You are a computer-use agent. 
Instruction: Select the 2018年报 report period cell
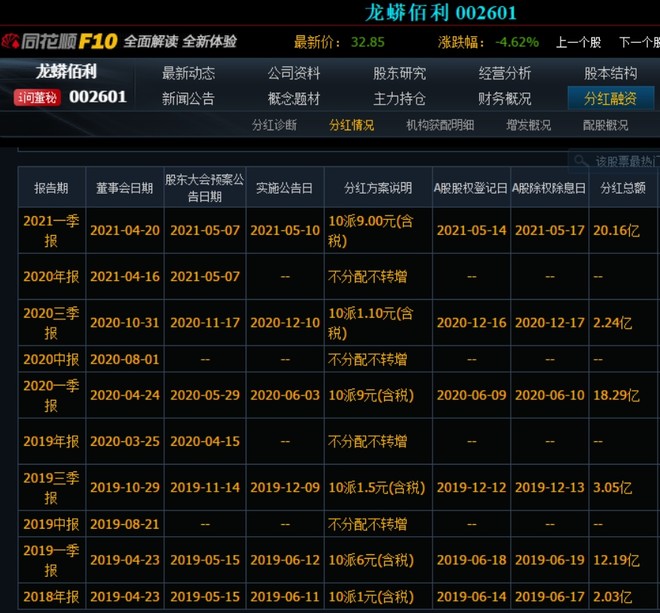pyautogui.click(x=51, y=597)
